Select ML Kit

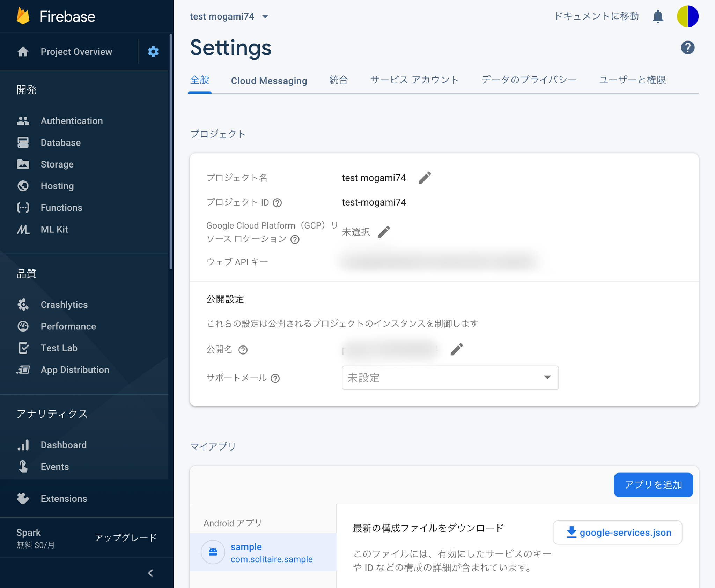(x=54, y=229)
